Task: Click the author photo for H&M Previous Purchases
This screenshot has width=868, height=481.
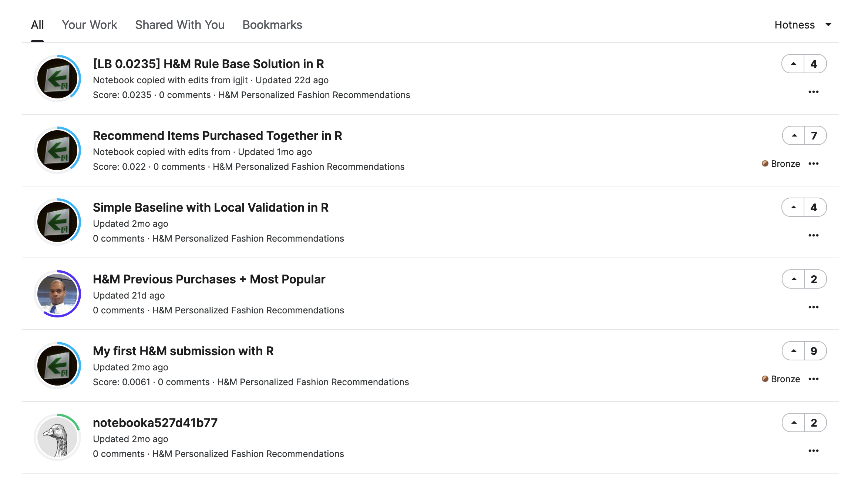Action: pyautogui.click(x=57, y=293)
